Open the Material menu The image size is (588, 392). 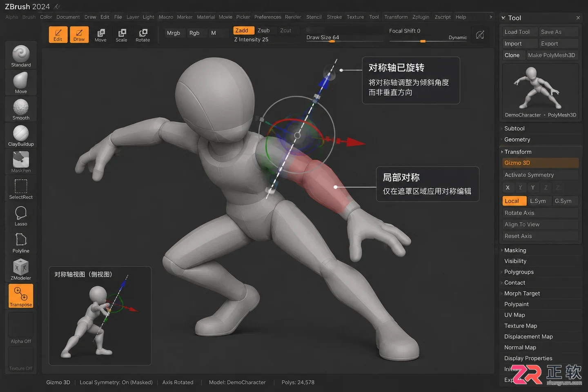coord(205,17)
